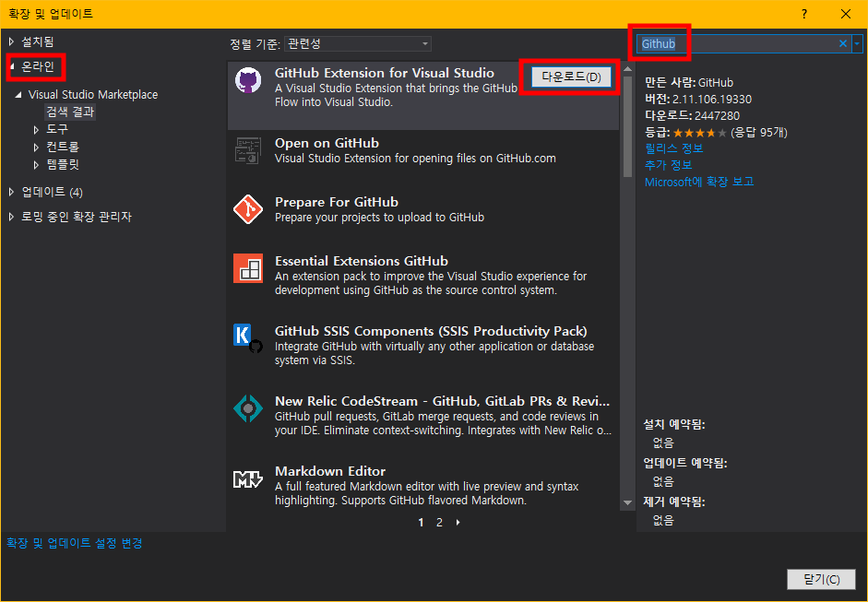
Task: Select GitHub SSIS Components title
Action: point(431,331)
